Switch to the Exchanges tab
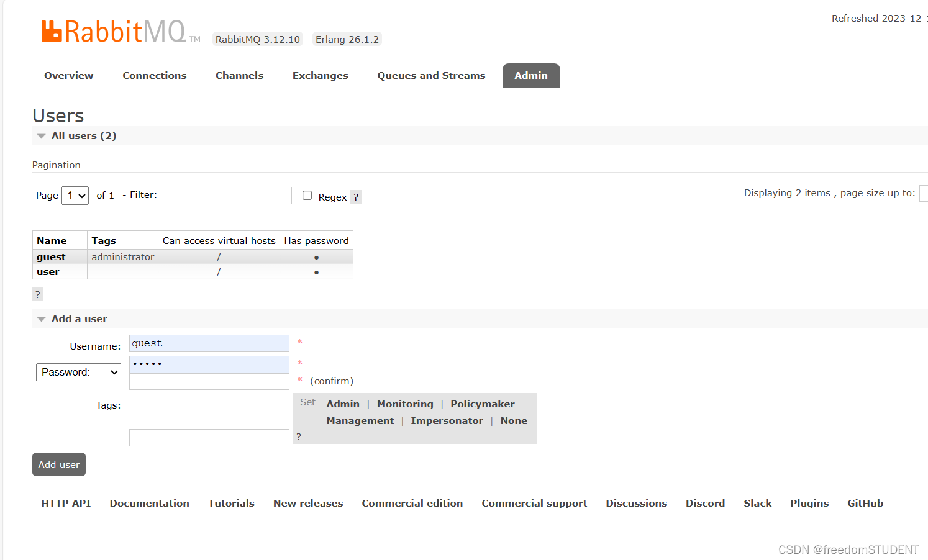The width and height of the screenshot is (928, 560). (320, 75)
